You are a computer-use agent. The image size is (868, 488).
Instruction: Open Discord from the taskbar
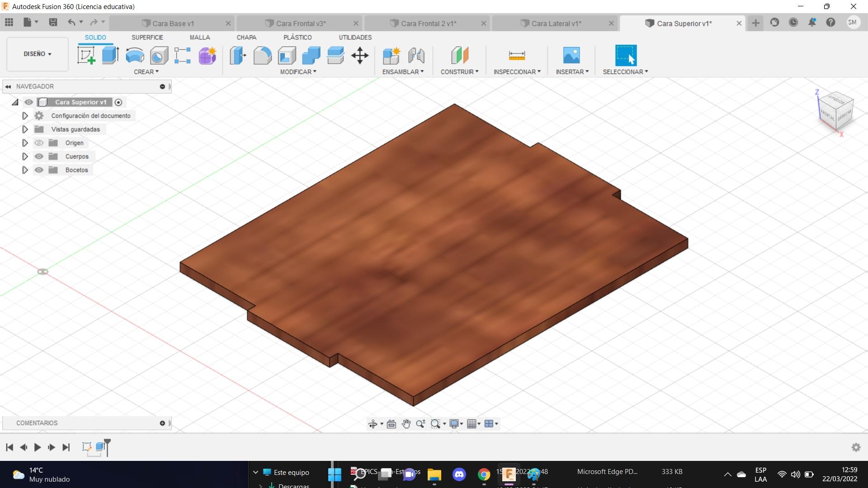pyautogui.click(x=459, y=474)
